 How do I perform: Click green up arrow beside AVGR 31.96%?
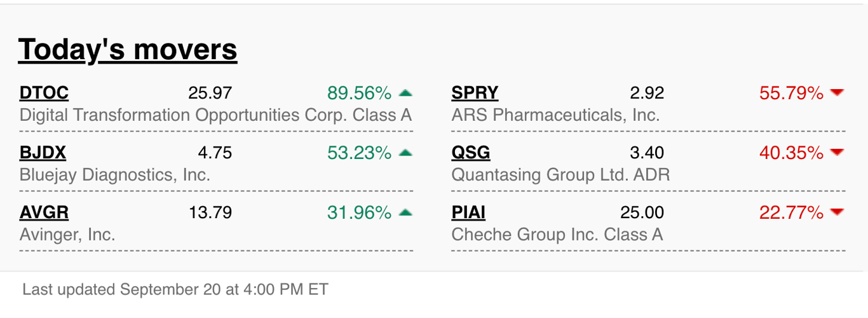405,212
